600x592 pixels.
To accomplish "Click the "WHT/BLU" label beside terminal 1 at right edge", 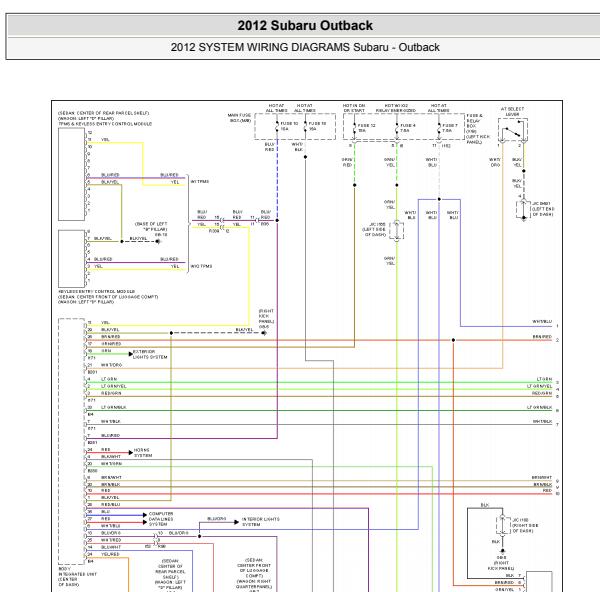I will 542,322.
